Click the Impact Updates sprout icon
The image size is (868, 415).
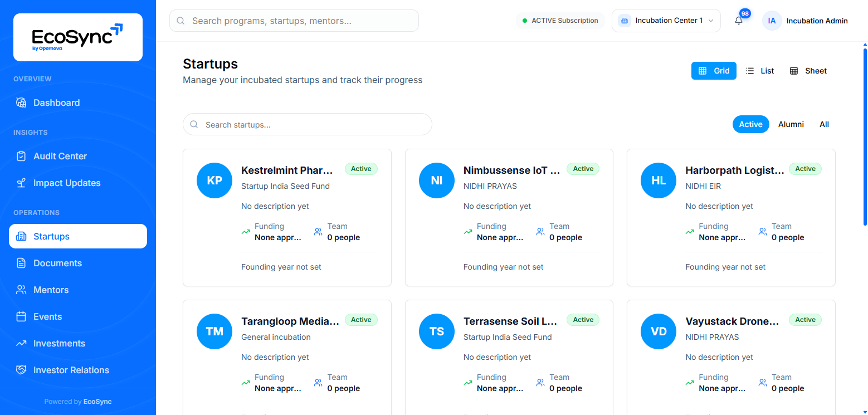click(x=21, y=183)
